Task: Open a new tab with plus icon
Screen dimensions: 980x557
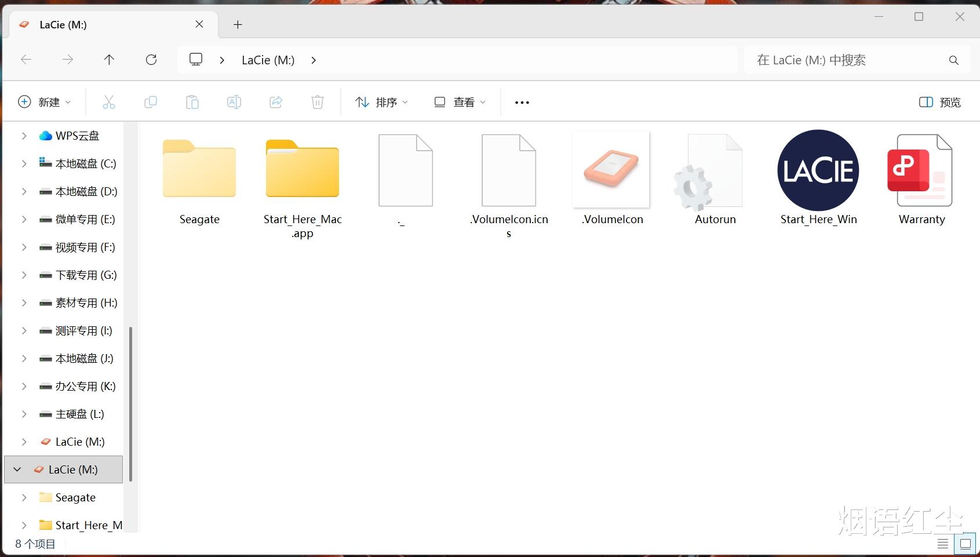Action: pyautogui.click(x=238, y=24)
